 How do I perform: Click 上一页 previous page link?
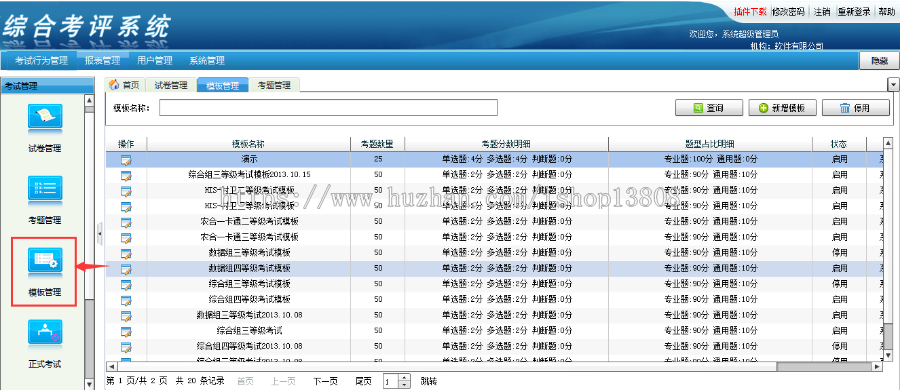click(284, 381)
